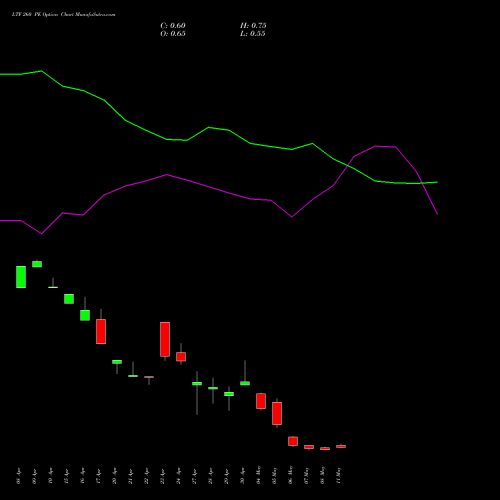Viewport: 500px width, 500px height.
Task: Select the high value 'H: 0.75'
Action: tap(253, 26)
